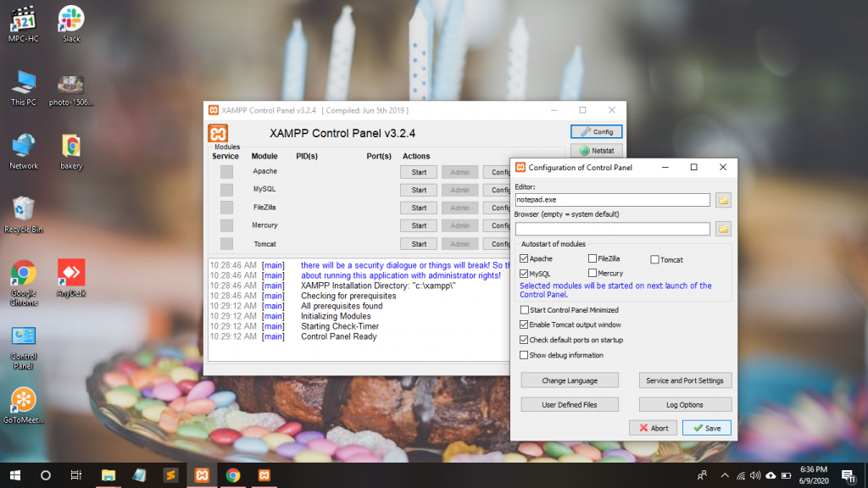Abort the configuration changes
Image resolution: width=868 pixels, height=488 pixels.
pos(654,428)
